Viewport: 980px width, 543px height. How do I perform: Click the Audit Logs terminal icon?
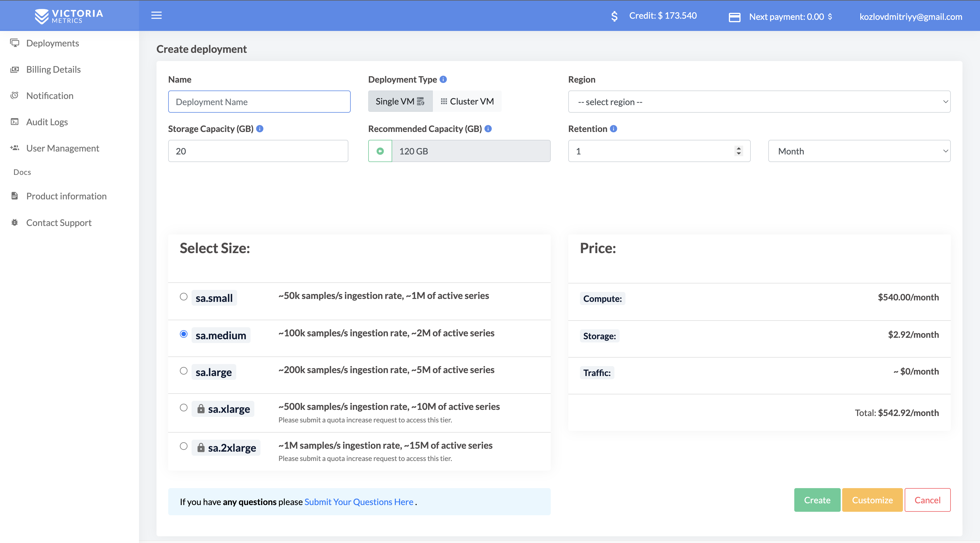(x=15, y=122)
